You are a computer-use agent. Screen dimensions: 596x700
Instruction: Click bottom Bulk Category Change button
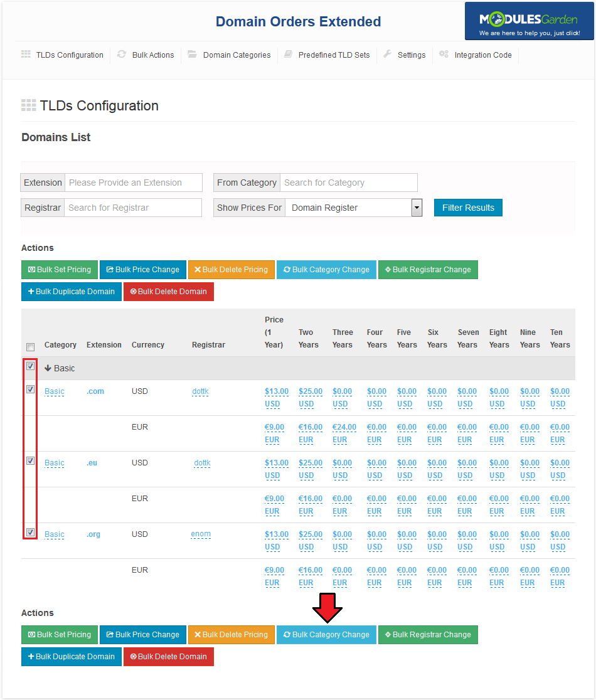[326, 635]
